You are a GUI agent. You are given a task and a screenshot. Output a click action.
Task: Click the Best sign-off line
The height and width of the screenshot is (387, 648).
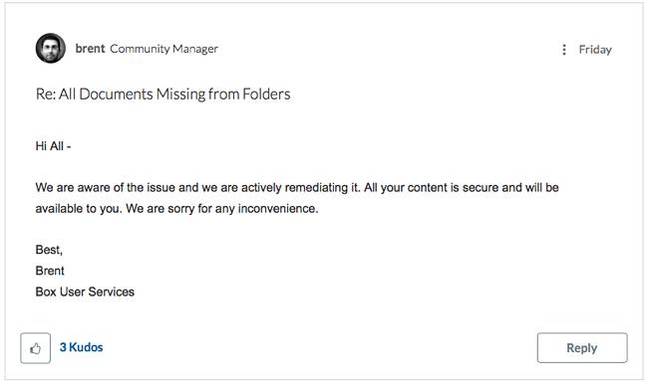[x=49, y=250]
